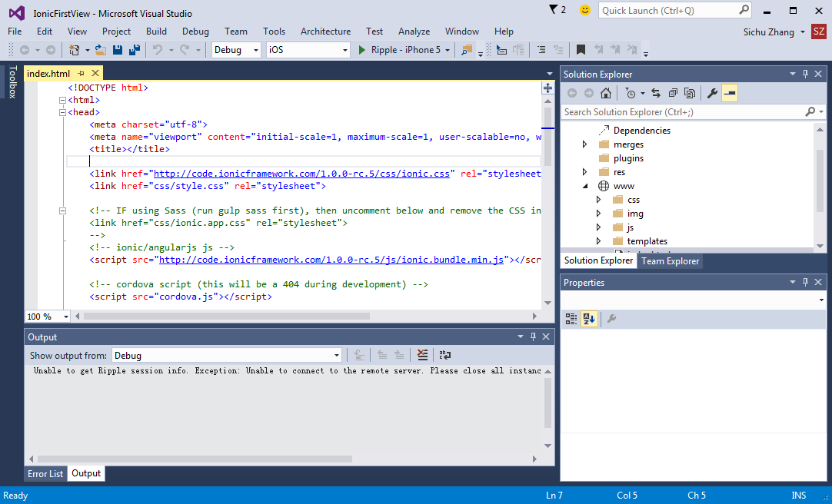Screen dimensions: 832x504
Task: Select the css folder in tree
Action: [x=634, y=200]
